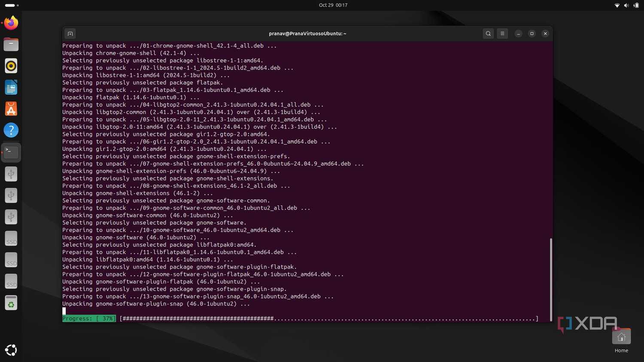Screen dimensions: 644x362
Task: Click '13-gnome-software-plugin-snap' preparing line
Action: click(198, 296)
